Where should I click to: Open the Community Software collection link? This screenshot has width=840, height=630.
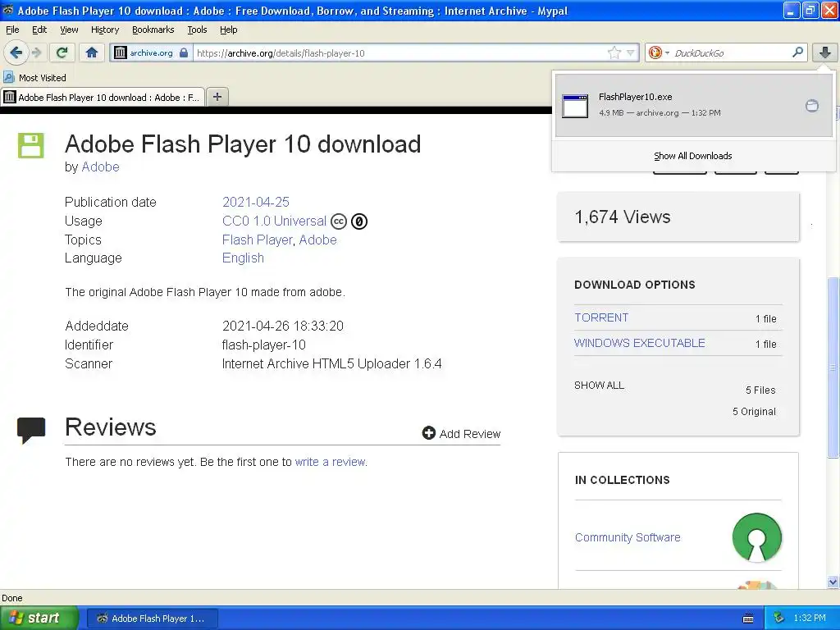point(628,537)
